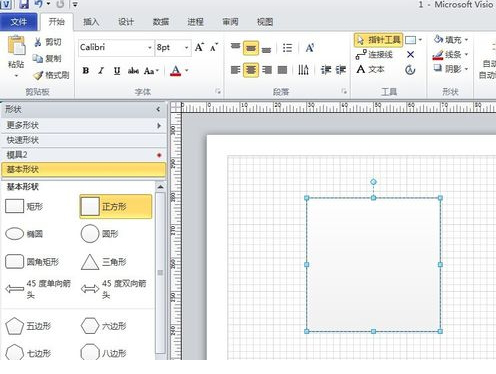Open the File (文件) tab

[x=18, y=22]
